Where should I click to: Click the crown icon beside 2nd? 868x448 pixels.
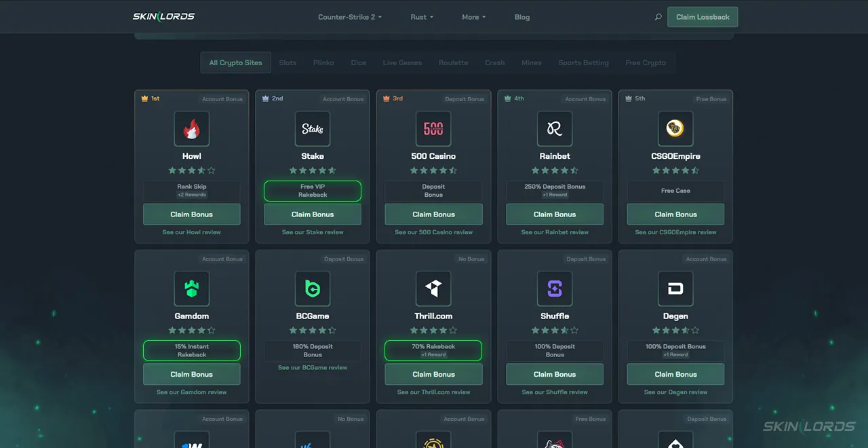[266, 98]
